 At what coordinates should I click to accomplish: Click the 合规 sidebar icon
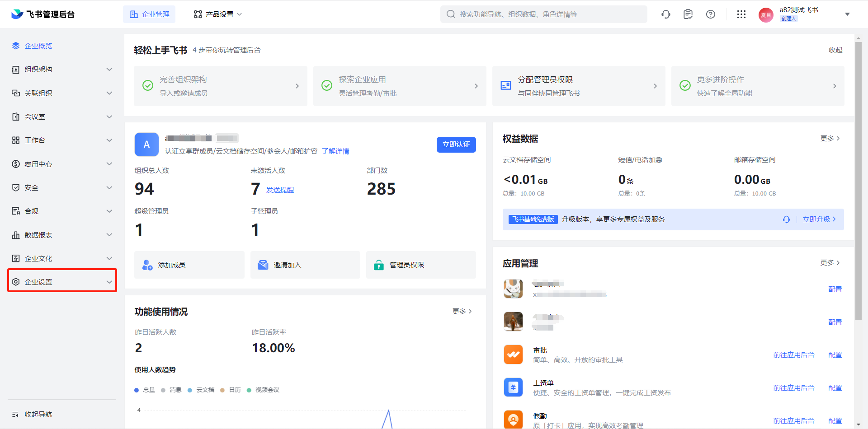tap(16, 211)
